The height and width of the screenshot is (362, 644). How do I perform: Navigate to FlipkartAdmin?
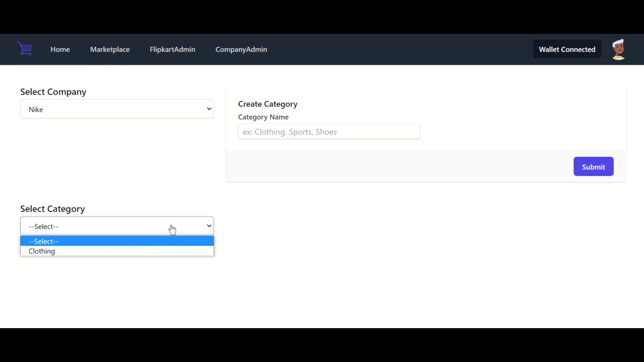[x=172, y=49]
